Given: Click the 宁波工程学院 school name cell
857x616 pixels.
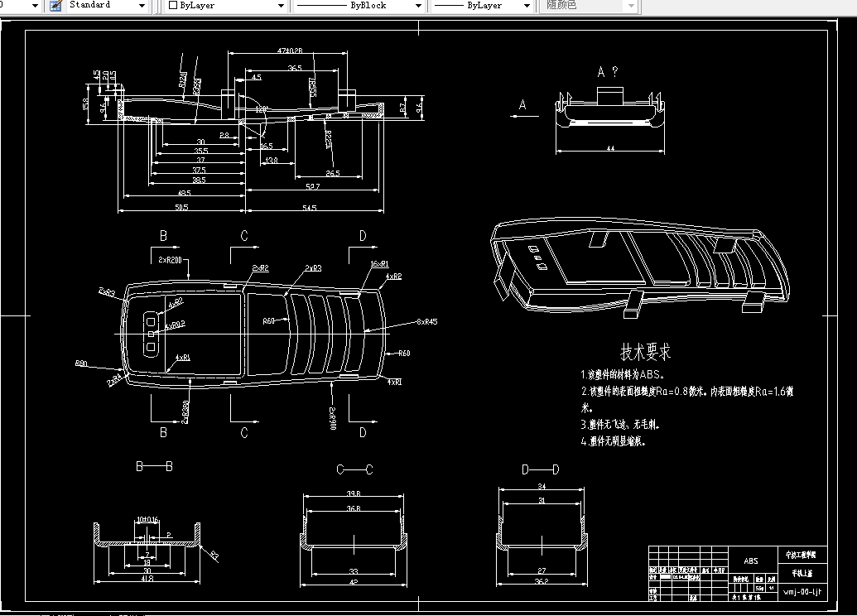Looking at the screenshot, I should click(x=801, y=554).
